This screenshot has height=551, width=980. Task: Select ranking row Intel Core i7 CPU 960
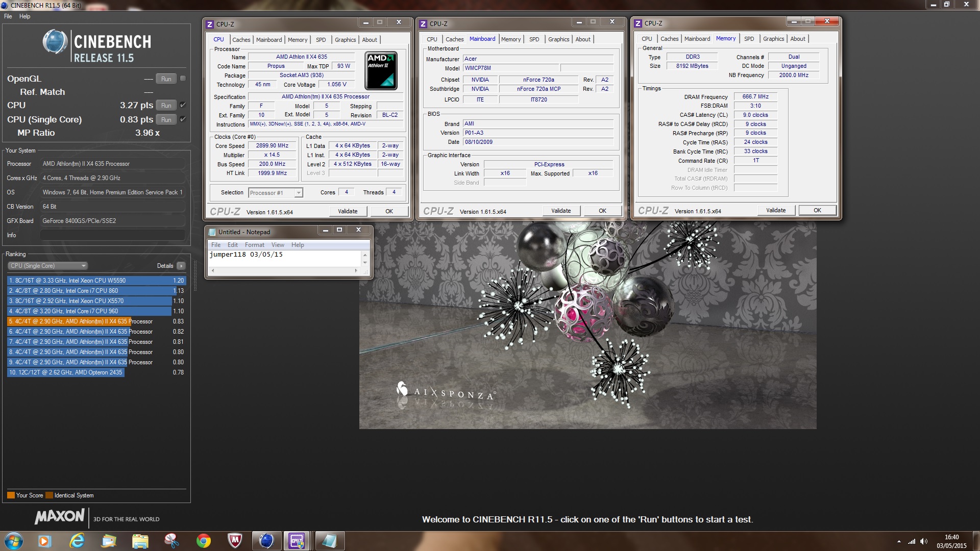pyautogui.click(x=96, y=311)
